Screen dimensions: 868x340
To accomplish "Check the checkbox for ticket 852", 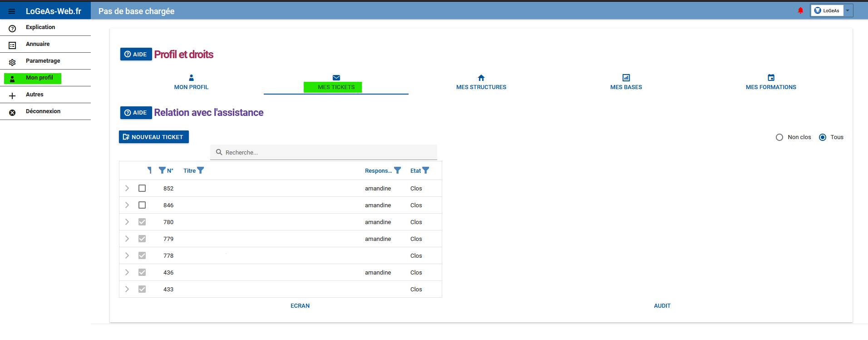I will click(x=142, y=188).
